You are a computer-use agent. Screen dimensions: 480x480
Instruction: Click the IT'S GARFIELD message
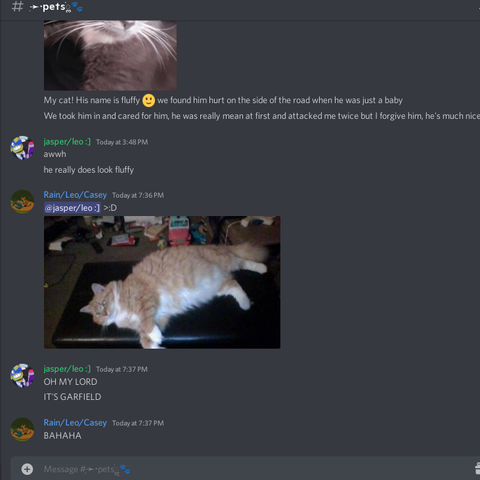pos(72,397)
